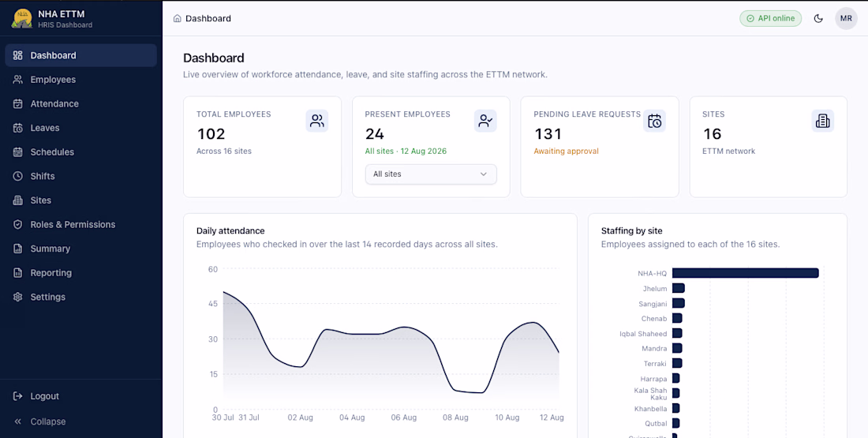The height and width of the screenshot is (438, 868).
Task: Click the Sites card building icon
Action: [x=822, y=121]
